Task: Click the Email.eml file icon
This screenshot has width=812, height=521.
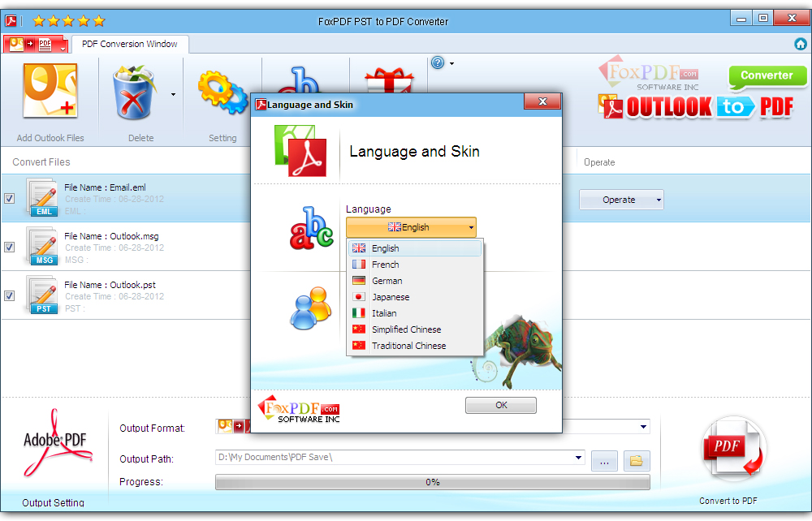Action: point(42,197)
